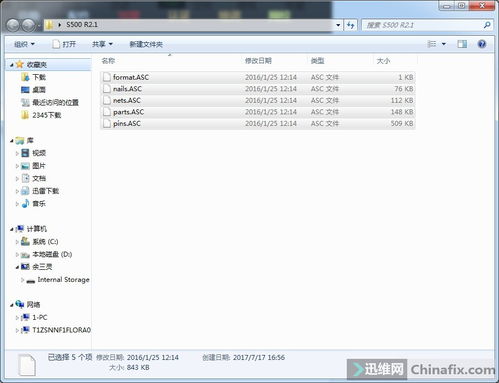Screen dimensions: 499x383
Task: Collapse the 库 libraries group
Action: (x=12, y=141)
